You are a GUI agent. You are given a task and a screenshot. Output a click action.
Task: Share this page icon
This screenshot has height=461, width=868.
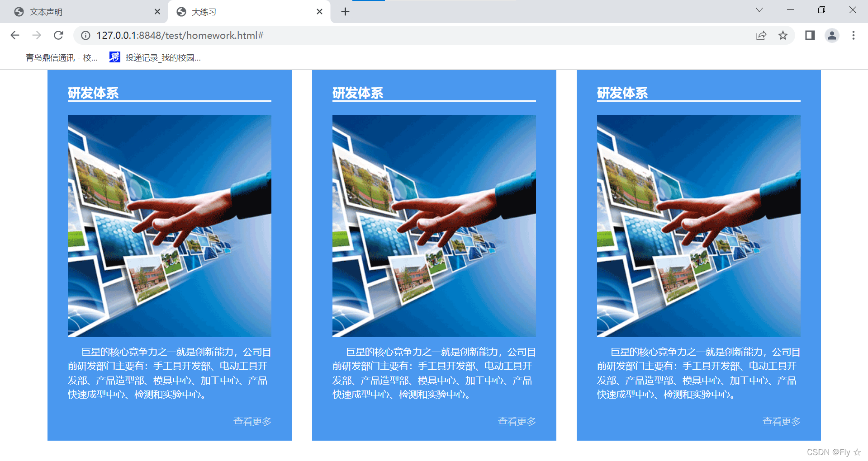(761, 35)
